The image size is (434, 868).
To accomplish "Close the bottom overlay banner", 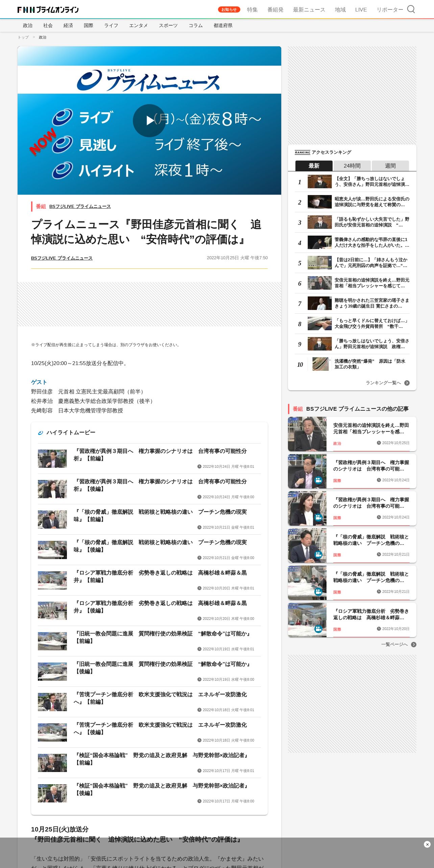I will pos(427,844).
